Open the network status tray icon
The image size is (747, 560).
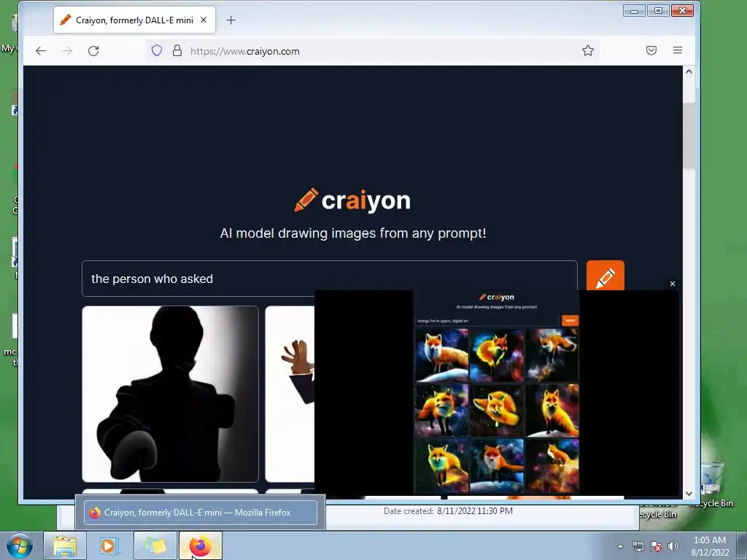point(638,546)
